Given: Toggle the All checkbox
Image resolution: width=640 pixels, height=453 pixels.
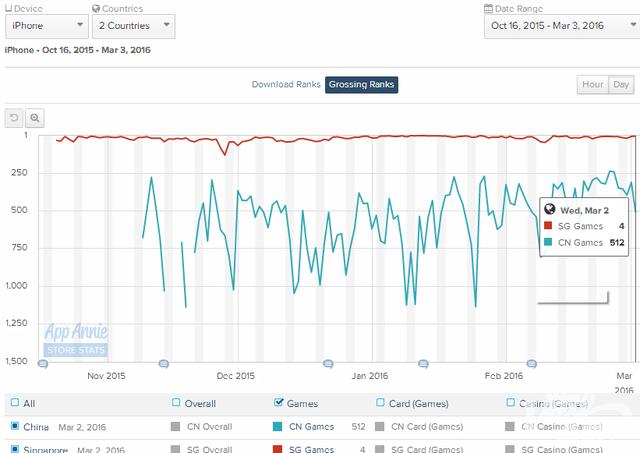Looking at the screenshot, I should tap(14, 403).
